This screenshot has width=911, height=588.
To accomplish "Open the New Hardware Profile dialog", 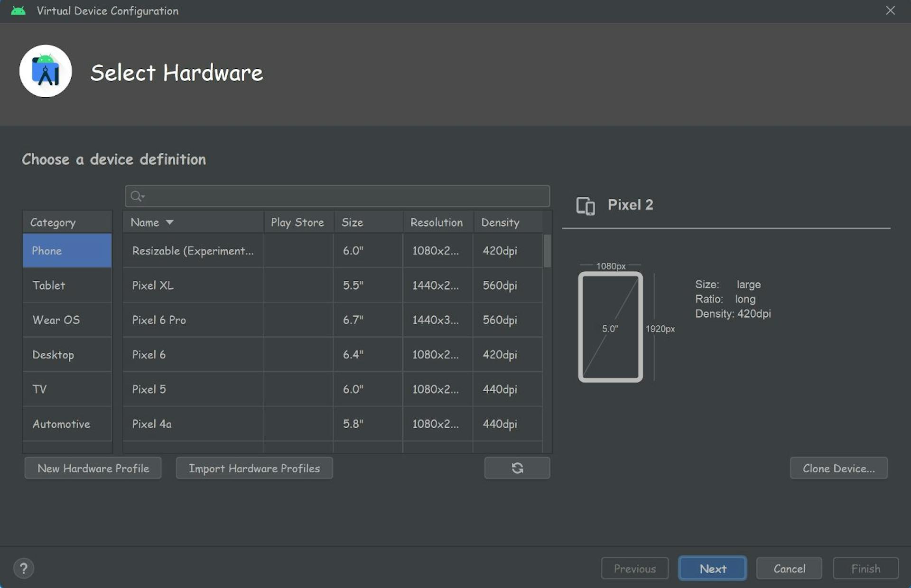I will click(93, 468).
